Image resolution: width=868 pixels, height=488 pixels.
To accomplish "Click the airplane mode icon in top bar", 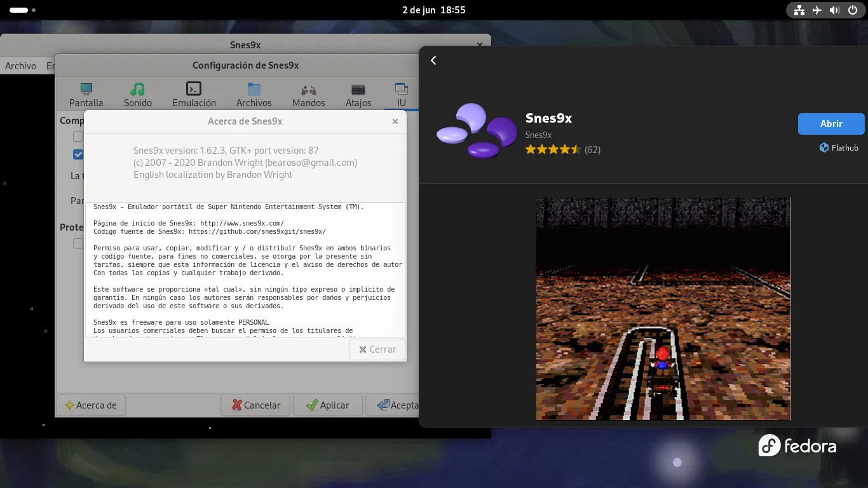I will (817, 10).
